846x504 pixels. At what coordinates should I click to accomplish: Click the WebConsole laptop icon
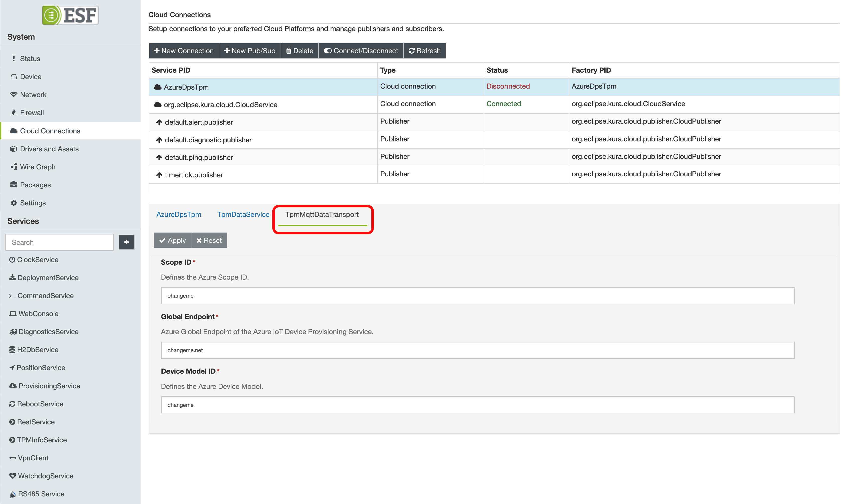coord(13,313)
